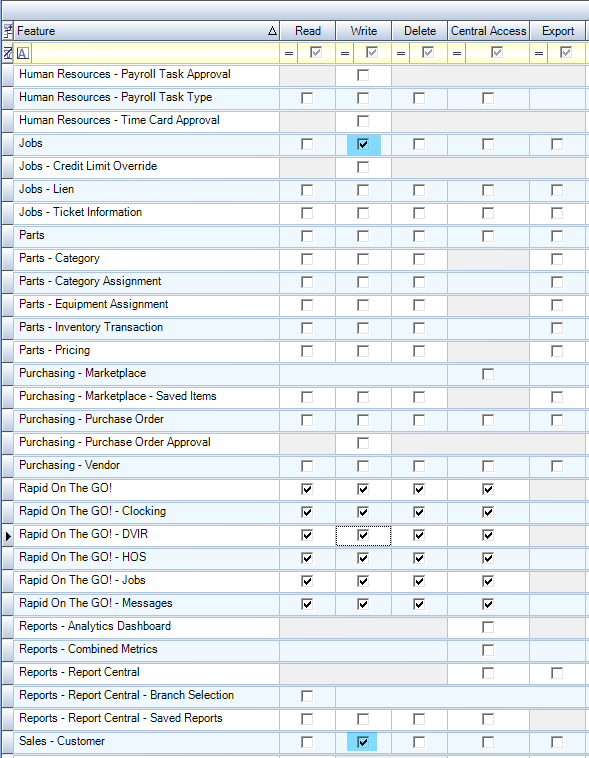The image size is (589, 758).
Task: Click the sort ascending triangle in Feature header
Action: pyautogui.click(x=272, y=31)
